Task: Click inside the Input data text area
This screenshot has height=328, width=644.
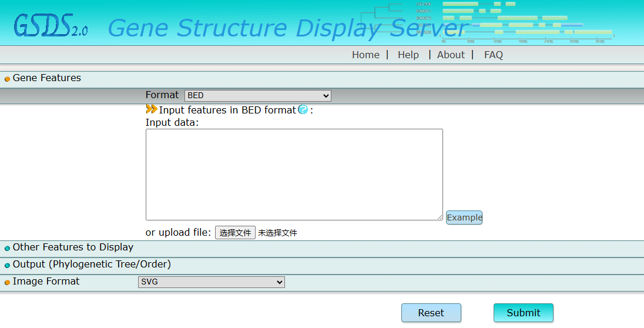Action: (294, 175)
